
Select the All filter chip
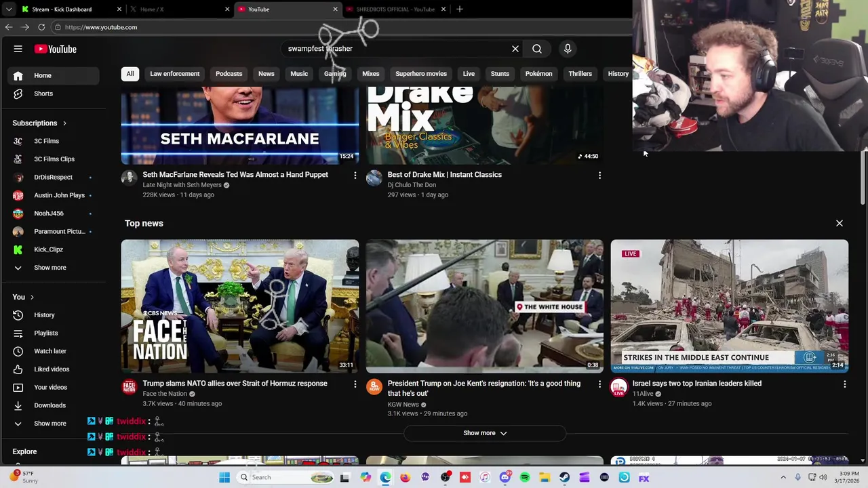[x=130, y=74]
